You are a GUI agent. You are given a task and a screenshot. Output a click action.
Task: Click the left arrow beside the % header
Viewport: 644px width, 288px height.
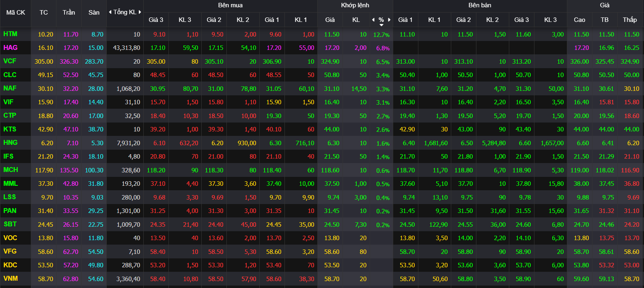[x=373, y=19]
